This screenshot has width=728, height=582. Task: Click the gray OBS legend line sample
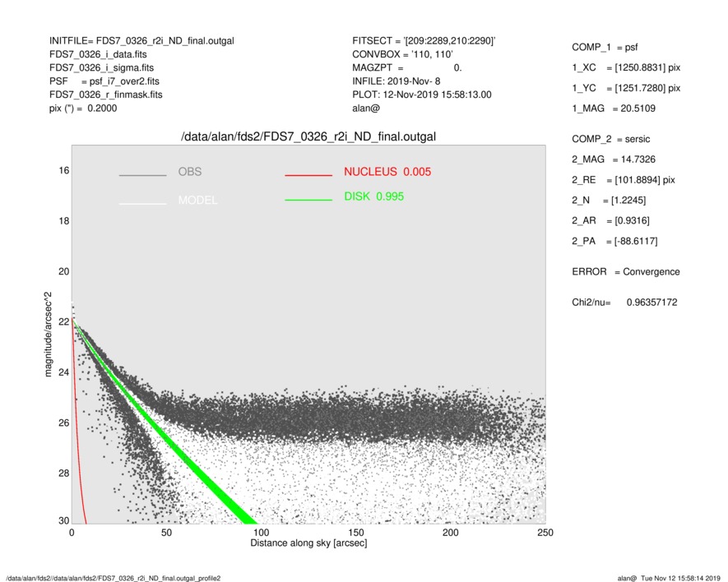point(142,175)
